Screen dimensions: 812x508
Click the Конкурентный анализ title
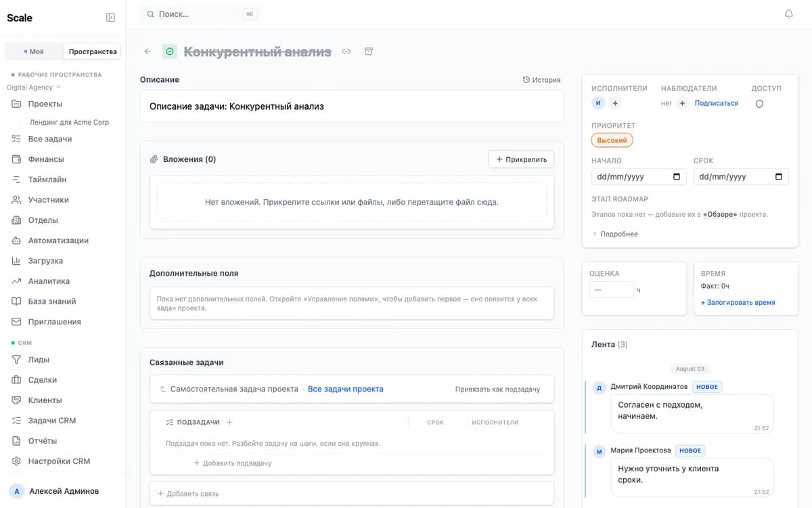coord(258,51)
